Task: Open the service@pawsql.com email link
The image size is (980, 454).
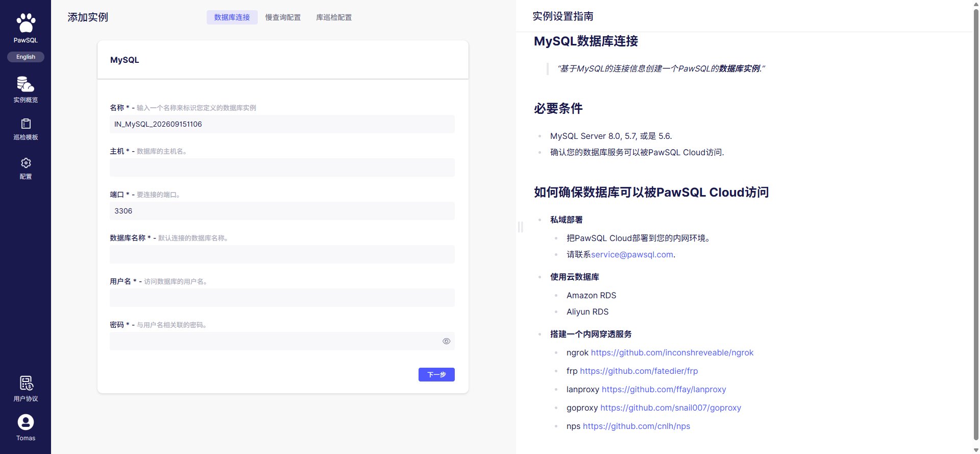Action: pos(632,254)
